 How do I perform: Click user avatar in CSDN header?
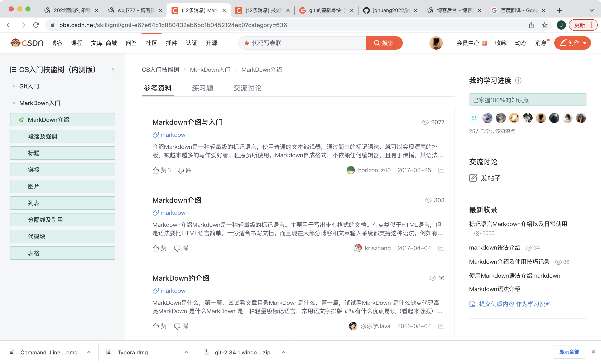coord(436,43)
